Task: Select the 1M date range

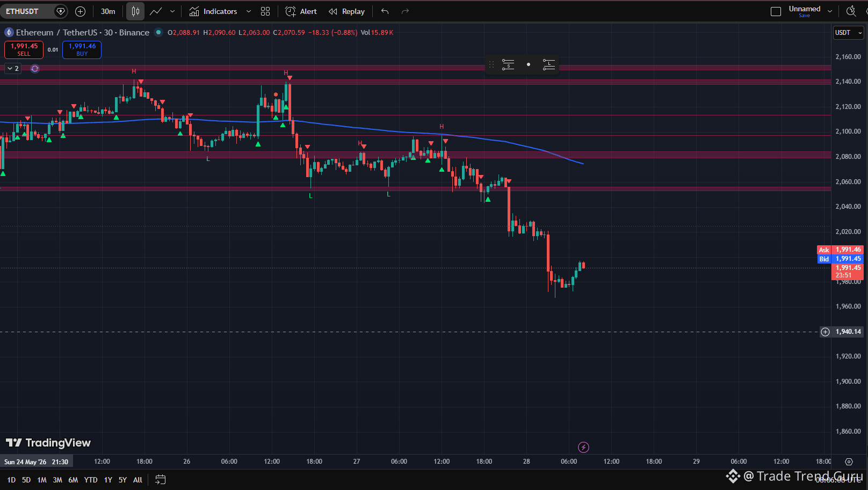Action: tap(42, 480)
